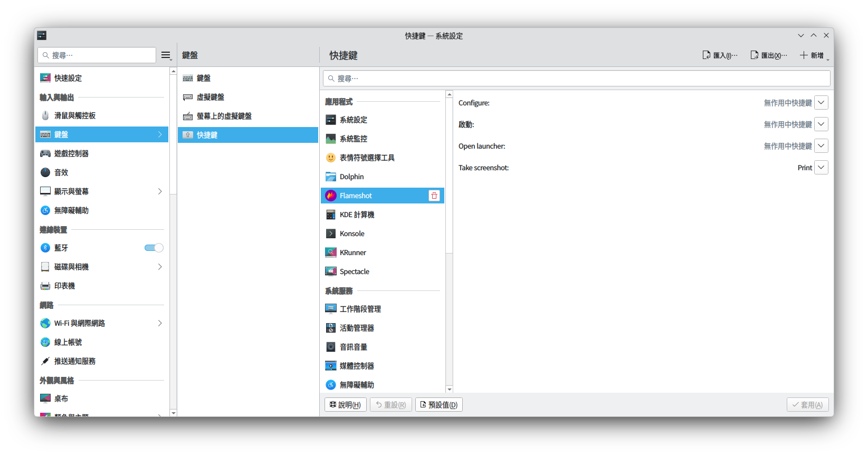Focus the shortcuts search field
Viewport: 868px width, 457px height.
(x=577, y=79)
